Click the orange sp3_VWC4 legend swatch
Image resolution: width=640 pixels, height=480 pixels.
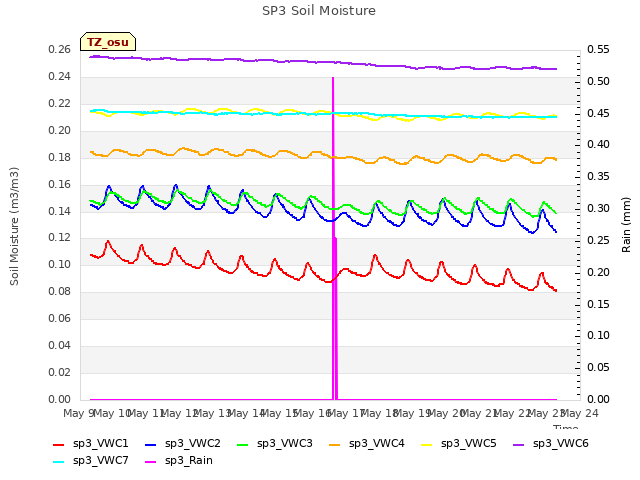[335, 444]
